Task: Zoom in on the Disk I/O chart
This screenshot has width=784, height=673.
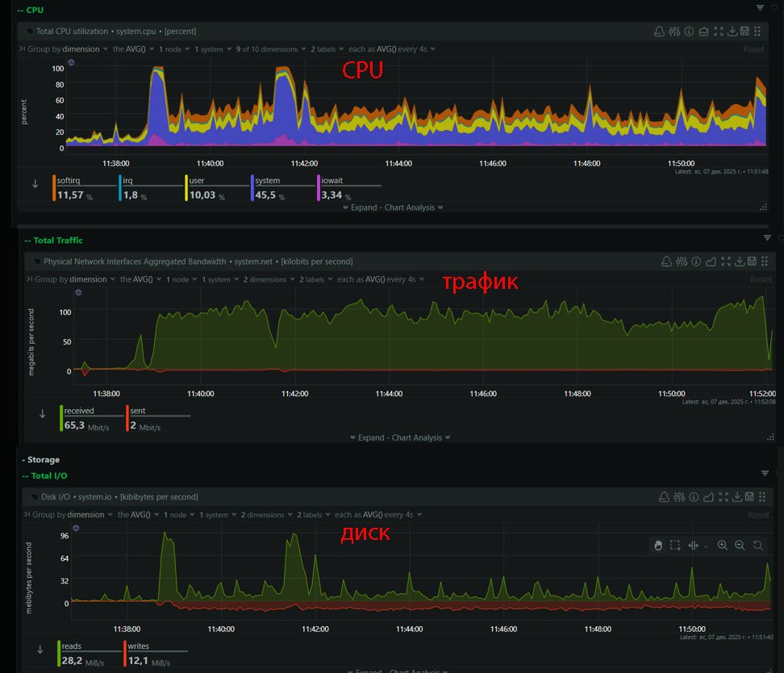Action: pos(722,546)
